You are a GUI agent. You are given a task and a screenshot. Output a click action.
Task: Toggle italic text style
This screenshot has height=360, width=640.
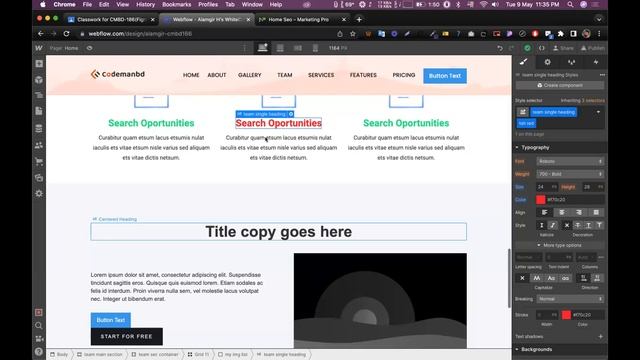pos(552,225)
